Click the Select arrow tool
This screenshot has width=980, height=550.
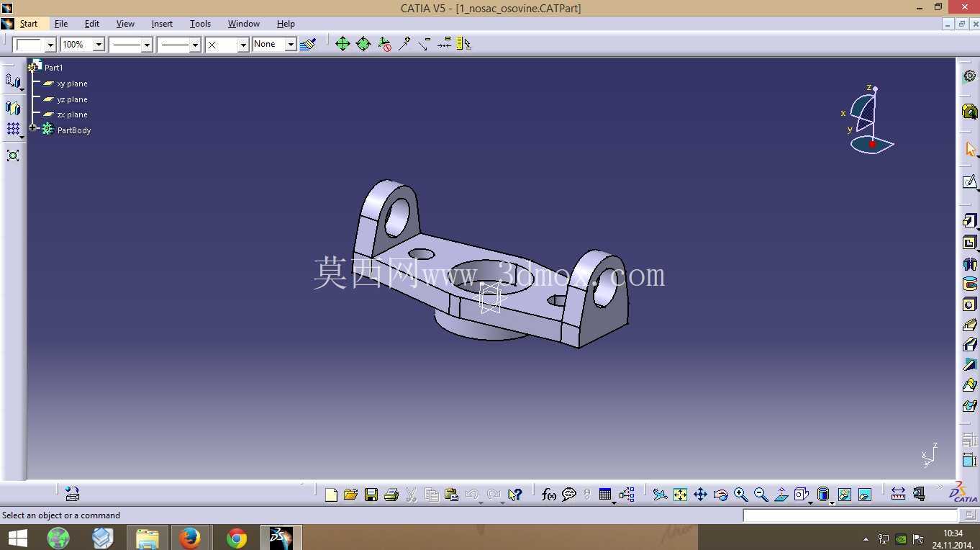point(970,149)
